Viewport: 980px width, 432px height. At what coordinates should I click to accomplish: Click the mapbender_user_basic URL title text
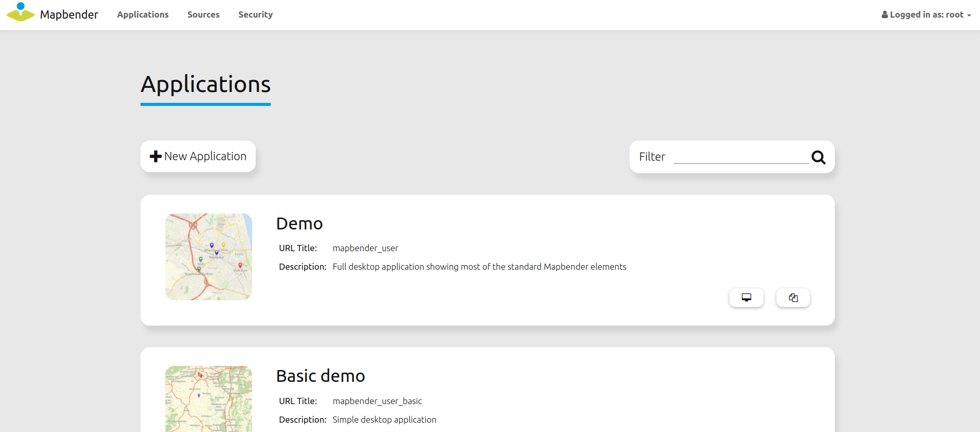coord(377,402)
